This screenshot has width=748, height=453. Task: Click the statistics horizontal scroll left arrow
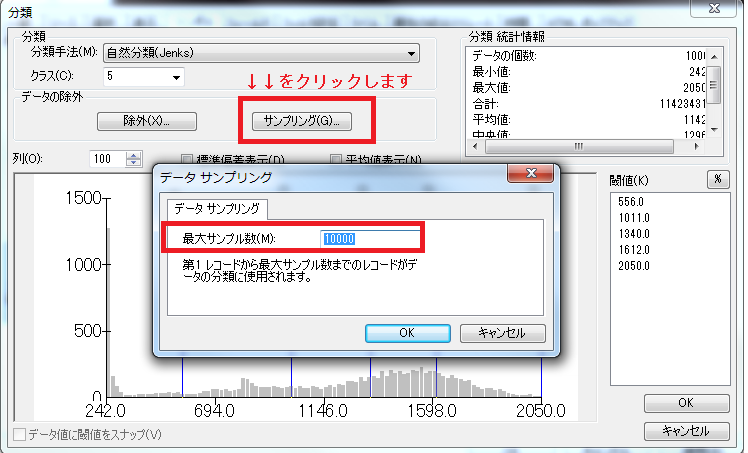475,146
